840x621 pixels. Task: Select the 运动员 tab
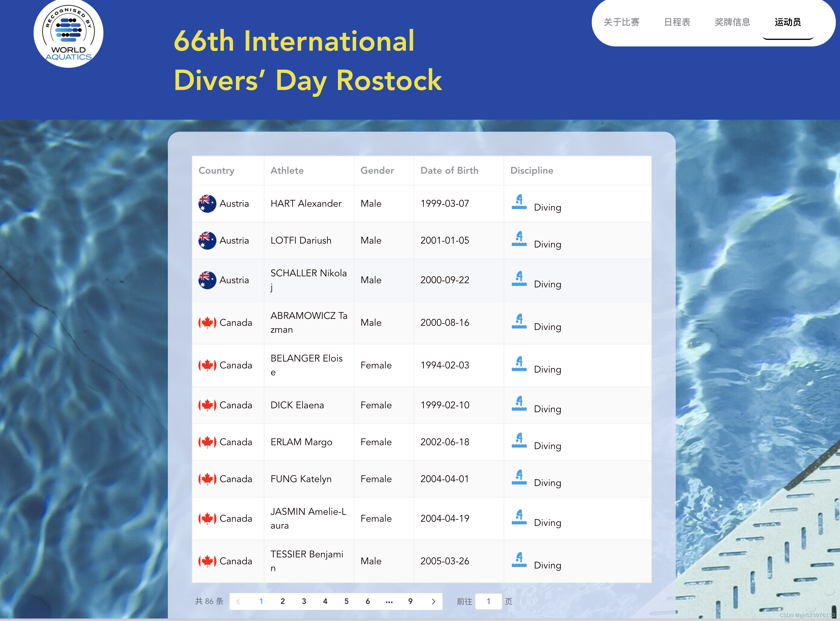[788, 22]
